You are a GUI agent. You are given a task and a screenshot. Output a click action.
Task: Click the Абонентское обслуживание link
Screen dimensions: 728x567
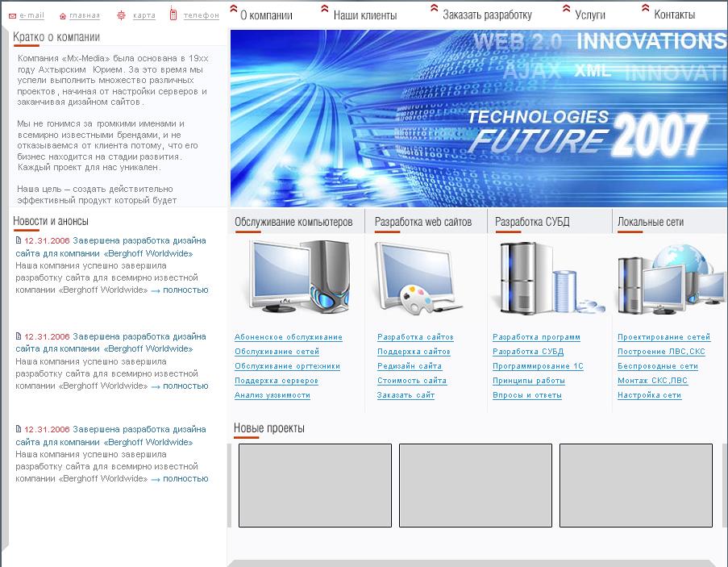[289, 337]
